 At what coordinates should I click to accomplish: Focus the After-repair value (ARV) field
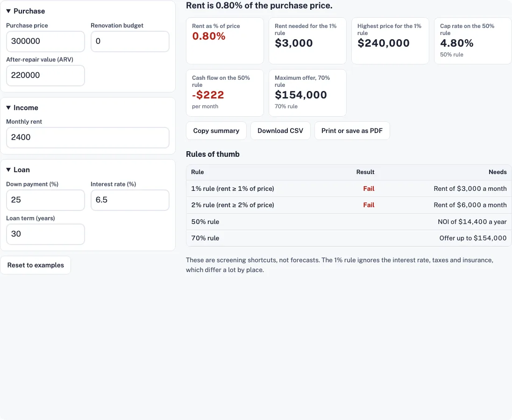45,75
